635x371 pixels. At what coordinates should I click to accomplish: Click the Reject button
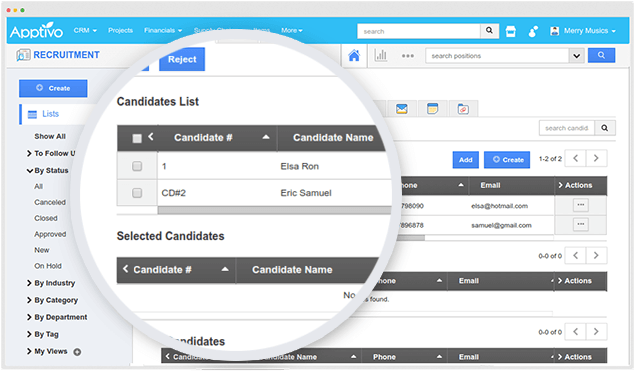pos(182,59)
